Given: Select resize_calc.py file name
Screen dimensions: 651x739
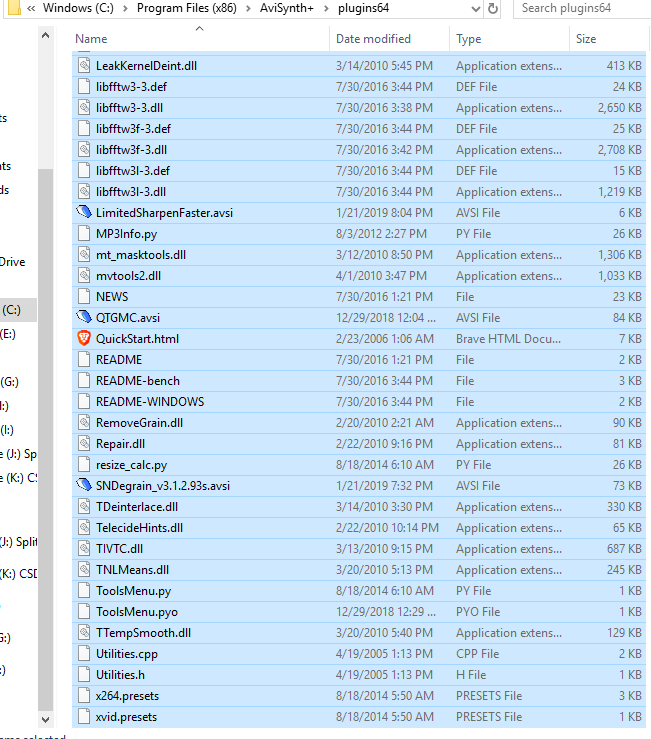Looking at the screenshot, I should pos(132,465).
